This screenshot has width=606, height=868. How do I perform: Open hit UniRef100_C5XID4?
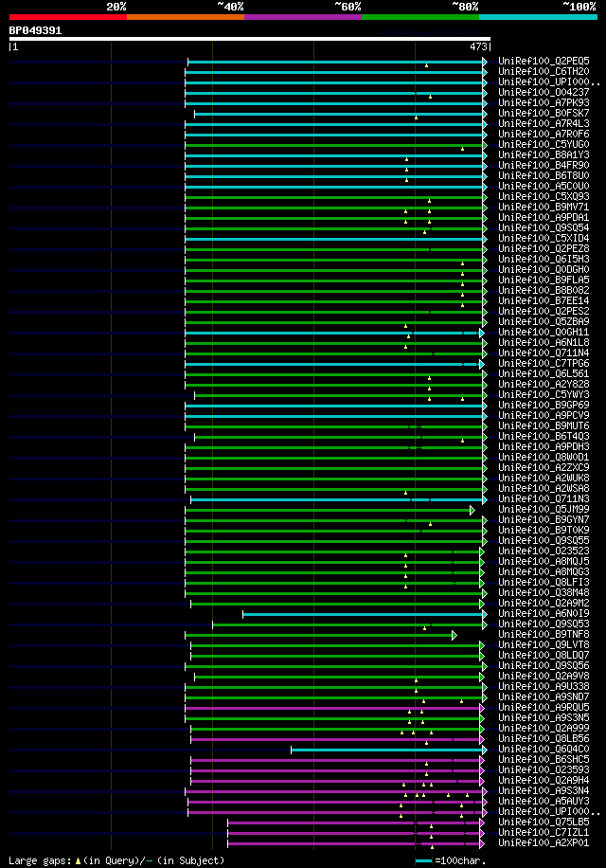544,239
